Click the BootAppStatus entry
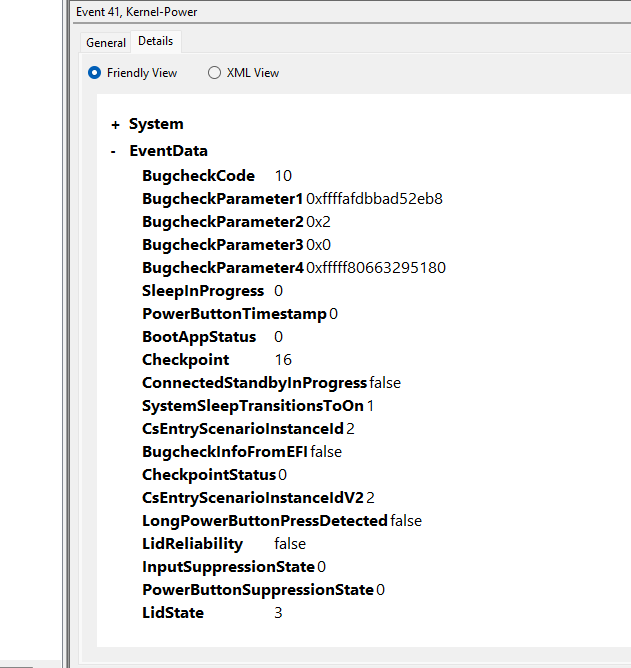The height and width of the screenshot is (668, 631). tap(212, 337)
